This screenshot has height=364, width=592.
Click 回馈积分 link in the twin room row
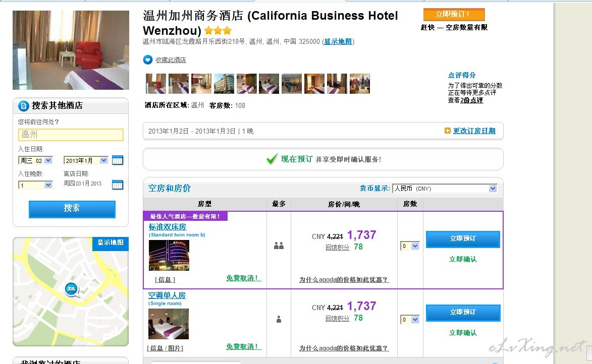[338, 248]
